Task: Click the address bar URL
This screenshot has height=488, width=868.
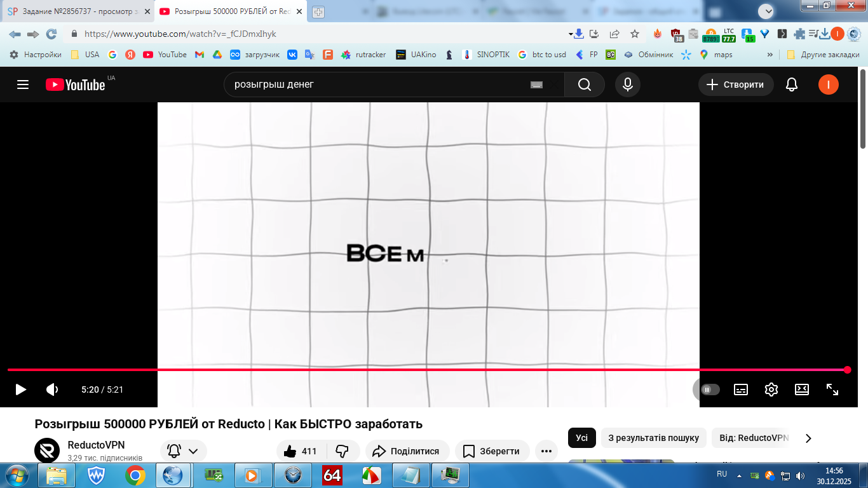Action: pyautogui.click(x=180, y=34)
